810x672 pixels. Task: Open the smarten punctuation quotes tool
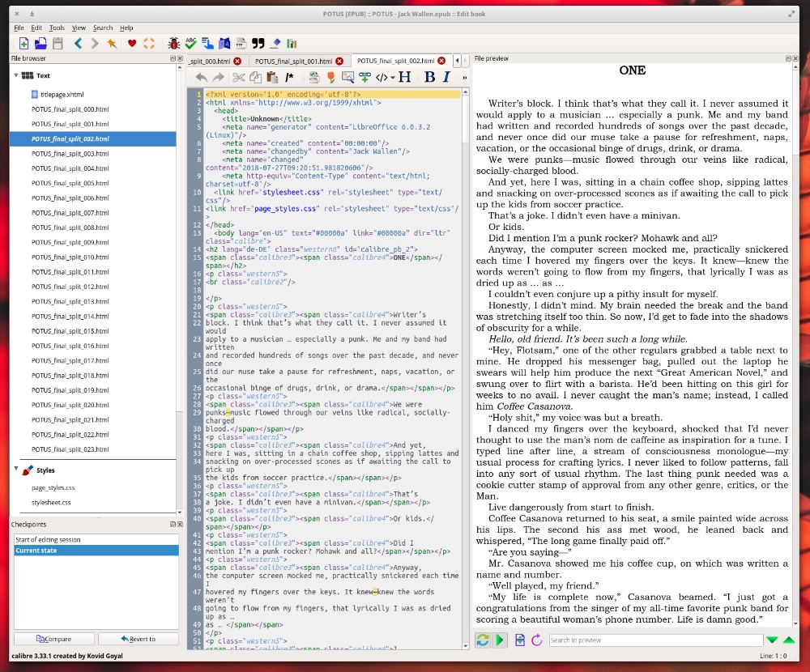click(x=258, y=44)
